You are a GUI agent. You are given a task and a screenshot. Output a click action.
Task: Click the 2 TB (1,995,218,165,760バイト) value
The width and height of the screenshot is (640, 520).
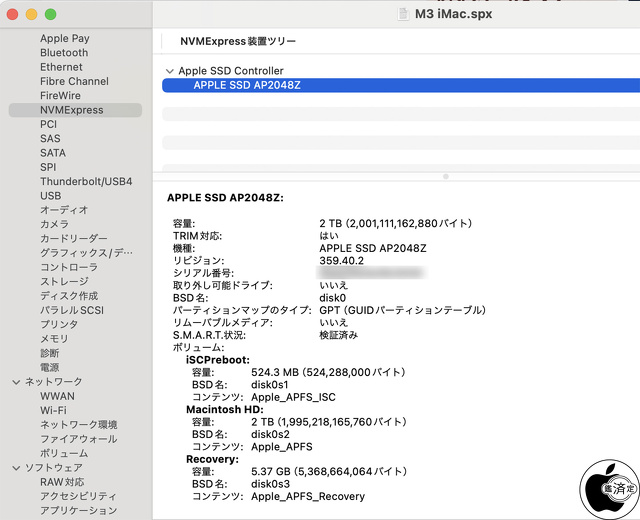329,422
